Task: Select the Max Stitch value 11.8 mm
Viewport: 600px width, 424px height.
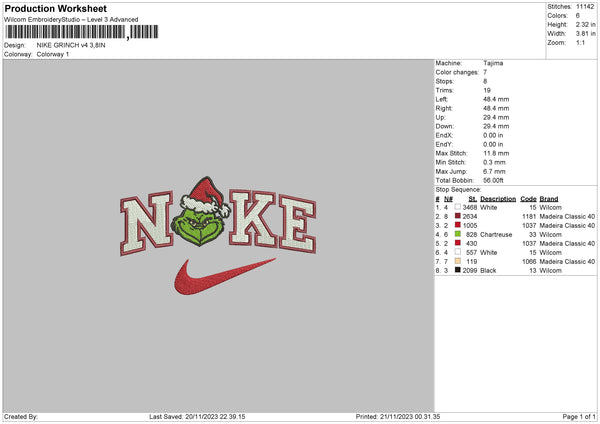Action: (x=496, y=153)
